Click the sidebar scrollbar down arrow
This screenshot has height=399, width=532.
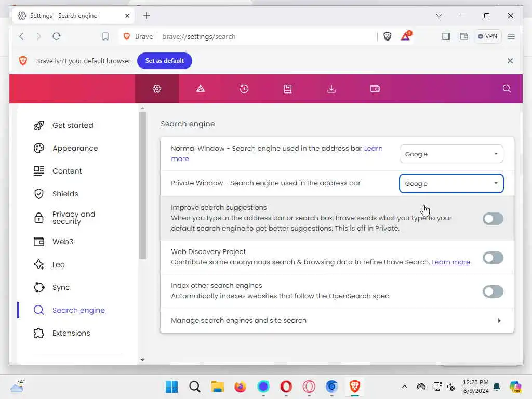click(142, 360)
